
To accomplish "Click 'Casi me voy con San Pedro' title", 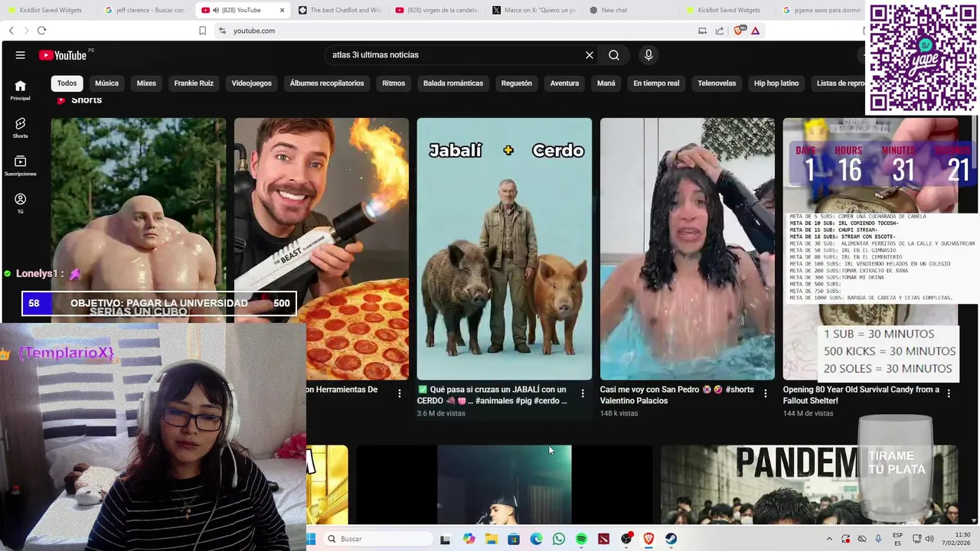I will pos(677,395).
